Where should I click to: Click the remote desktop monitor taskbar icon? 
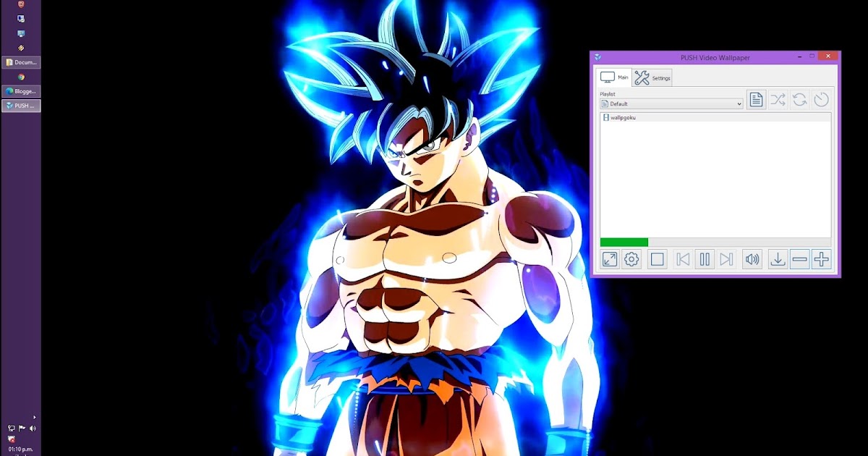[21, 19]
